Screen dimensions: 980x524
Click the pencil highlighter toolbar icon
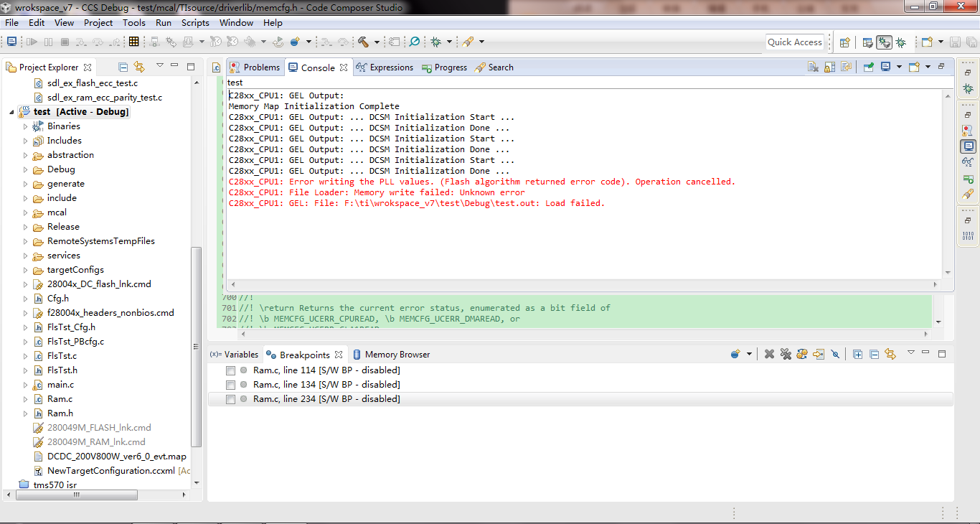click(x=468, y=42)
